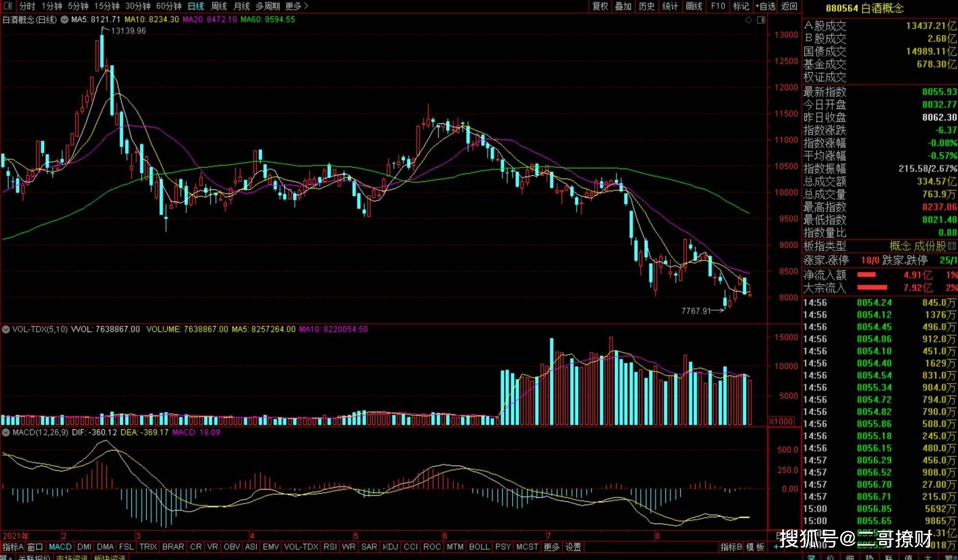Viewport: 958px width, 560px height.
Task: Click the 窗口 window button
Action: [35, 547]
